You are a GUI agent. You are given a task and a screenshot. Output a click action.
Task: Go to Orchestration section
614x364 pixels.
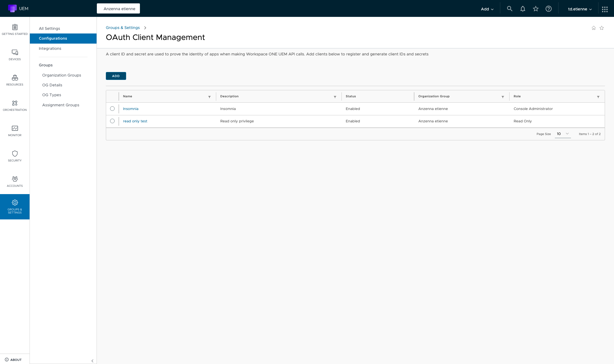pos(15,105)
